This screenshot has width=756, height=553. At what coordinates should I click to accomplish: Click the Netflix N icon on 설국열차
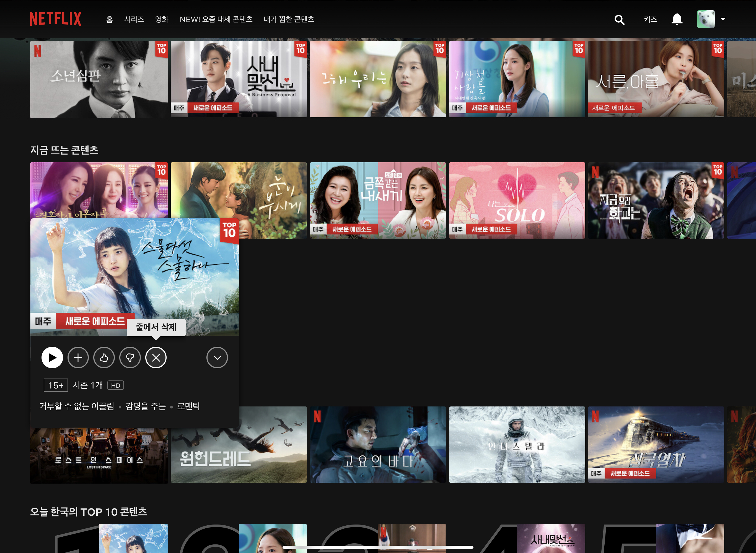(x=595, y=416)
